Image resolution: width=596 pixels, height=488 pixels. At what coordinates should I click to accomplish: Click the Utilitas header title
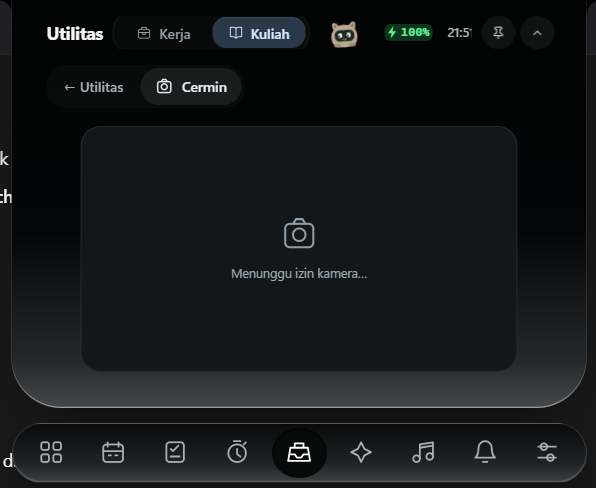75,34
